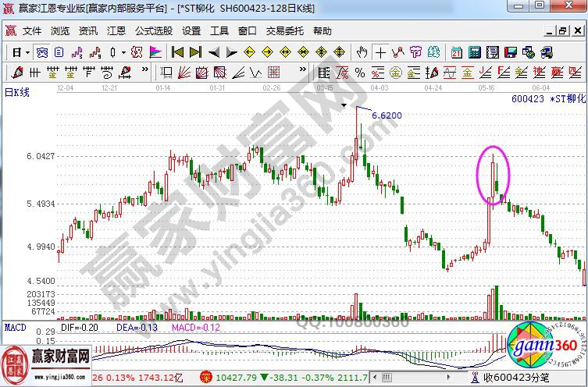The width and height of the screenshot is (588, 387).
Task: Open the 交易委托 menu
Action: tap(286, 32)
